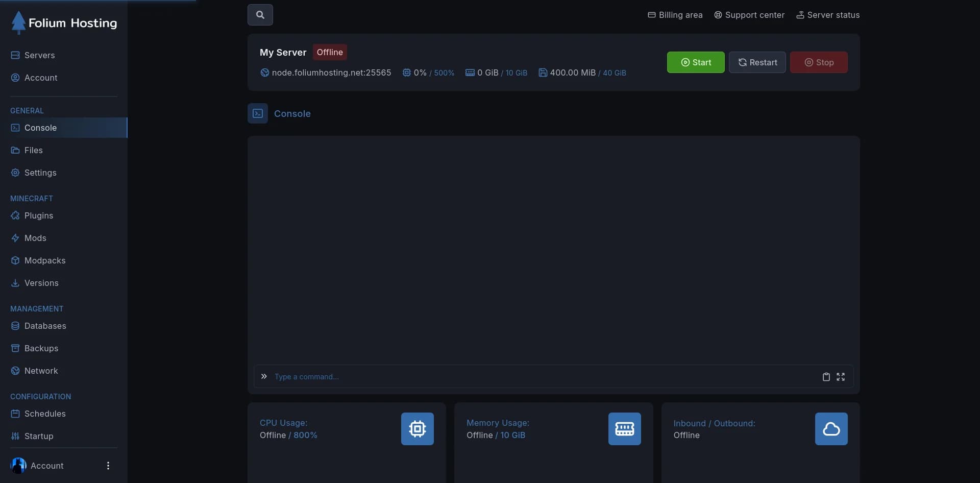Click the Versions download icon
The image size is (980, 483).
pyautogui.click(x=15, y=283)
